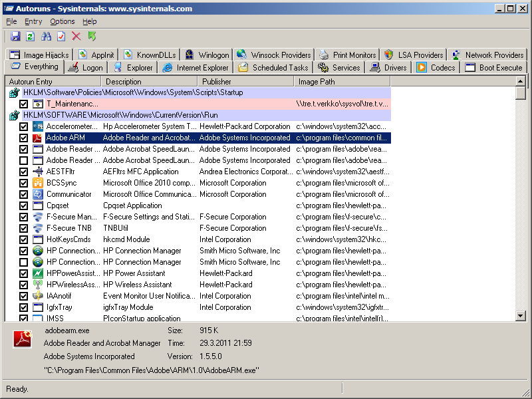
Task: Click the Autoruns title bar icon
Action: click(8, 9)
